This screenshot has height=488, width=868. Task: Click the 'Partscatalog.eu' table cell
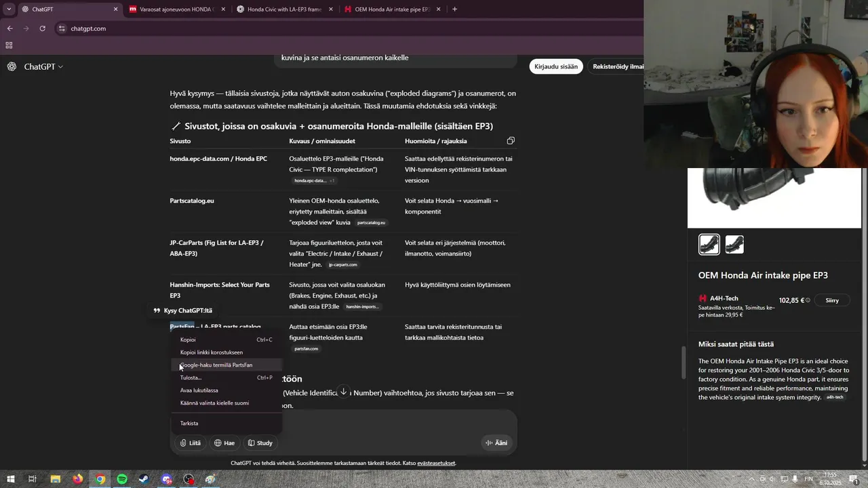point(192,201)
